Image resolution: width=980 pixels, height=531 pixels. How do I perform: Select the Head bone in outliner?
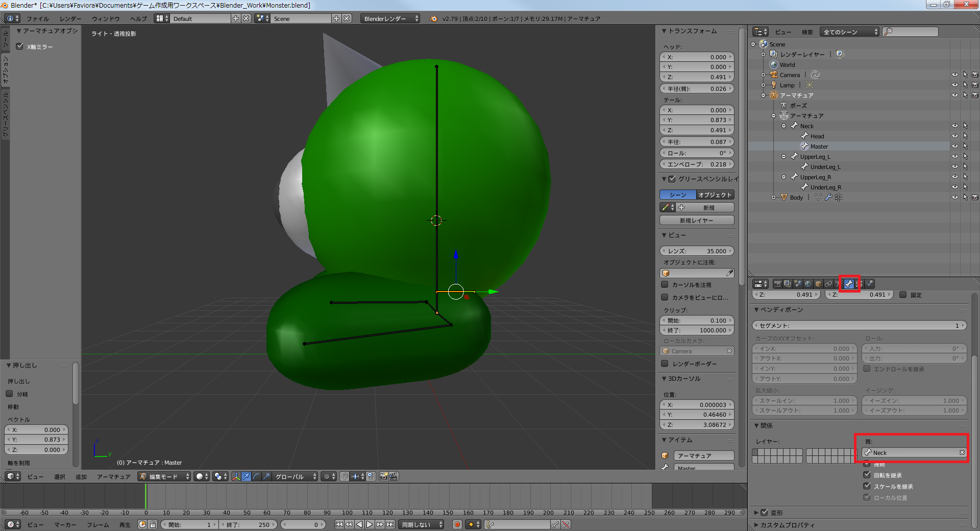817,136
